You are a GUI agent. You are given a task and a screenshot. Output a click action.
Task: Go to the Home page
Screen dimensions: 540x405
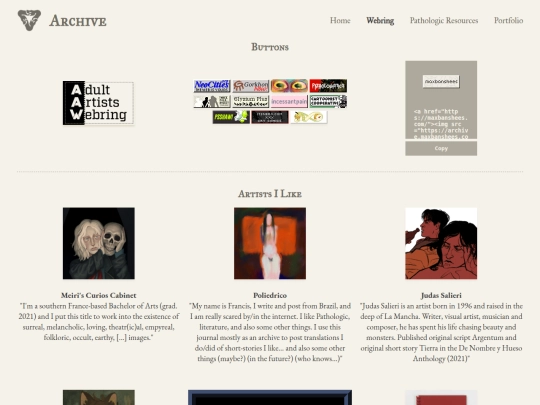click(x=340, y=21)
